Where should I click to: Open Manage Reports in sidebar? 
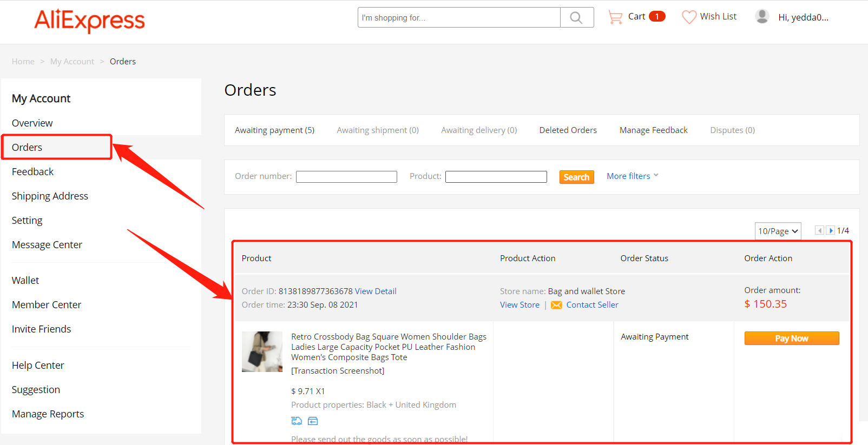click(x=48, y=414)
